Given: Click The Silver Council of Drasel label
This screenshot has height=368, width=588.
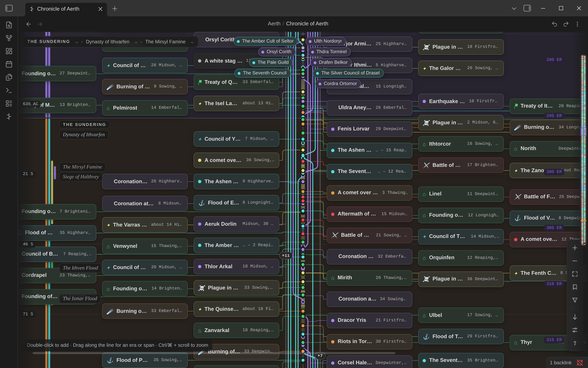Looking at the screenshot, I should (348, 73).
